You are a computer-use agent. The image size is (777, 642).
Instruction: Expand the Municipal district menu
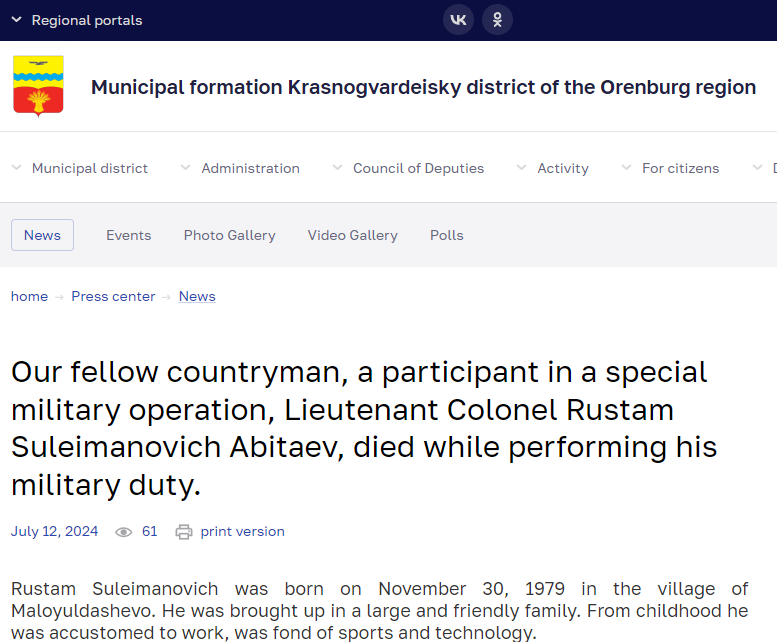(x=80, y=168)
